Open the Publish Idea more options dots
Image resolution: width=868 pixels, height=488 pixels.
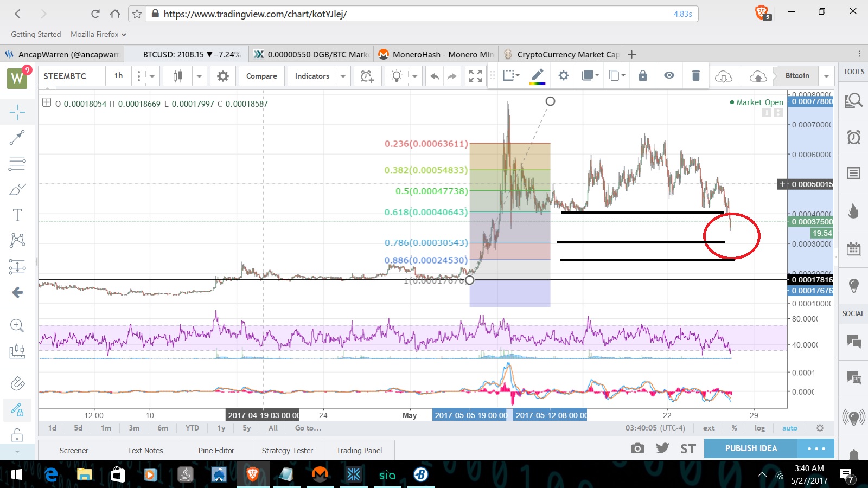click(816, 448)
